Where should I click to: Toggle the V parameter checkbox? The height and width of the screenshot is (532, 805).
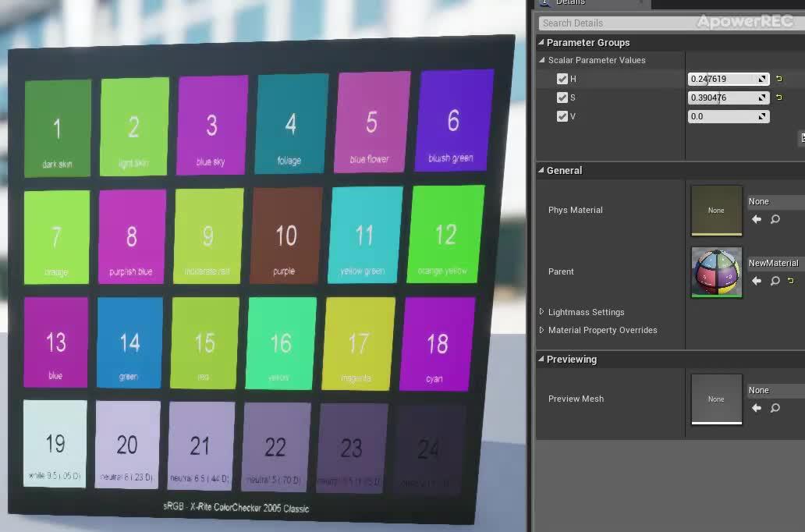[562, 116]
